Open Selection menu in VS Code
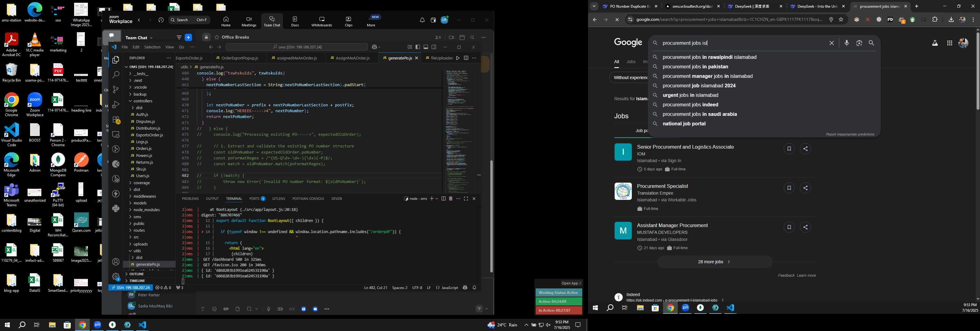This screenshot has height=331, width=980. 152,47
